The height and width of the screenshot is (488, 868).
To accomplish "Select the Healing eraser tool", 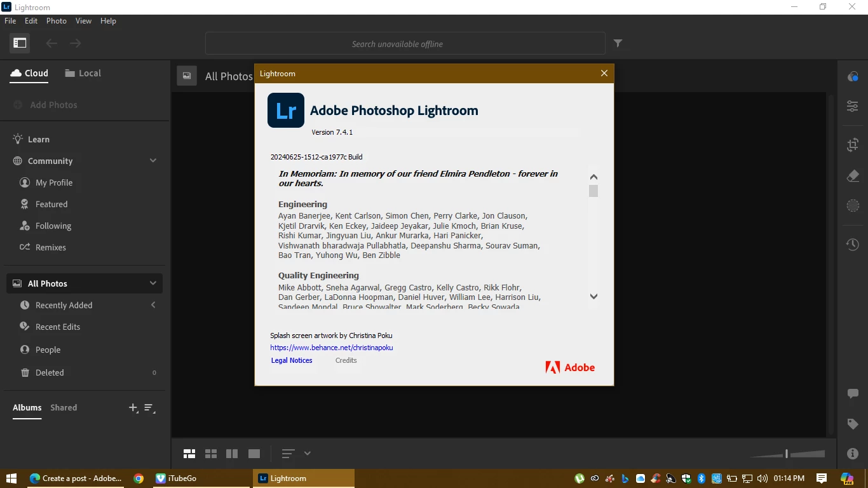I will pyautogui.click(x=853, y=176).
